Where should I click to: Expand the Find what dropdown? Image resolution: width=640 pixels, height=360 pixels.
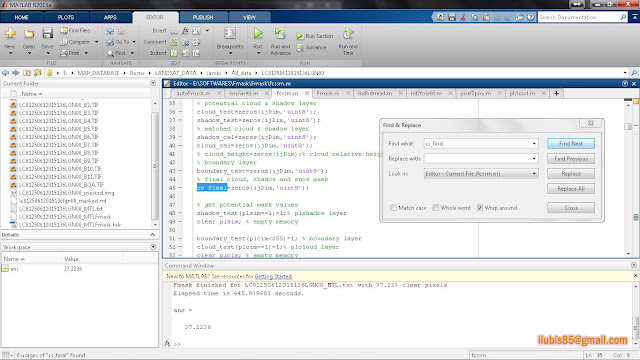pyautogui.click(x=534, y=144)
